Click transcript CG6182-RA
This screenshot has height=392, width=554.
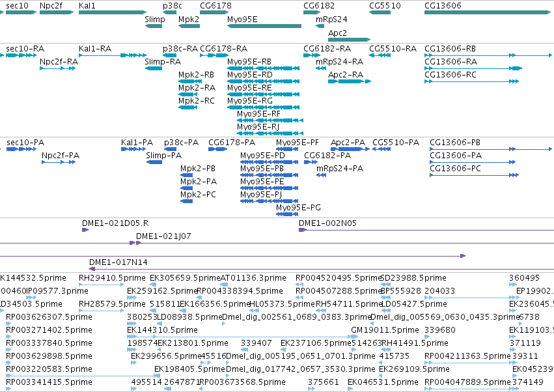click(x=327, y=49)
